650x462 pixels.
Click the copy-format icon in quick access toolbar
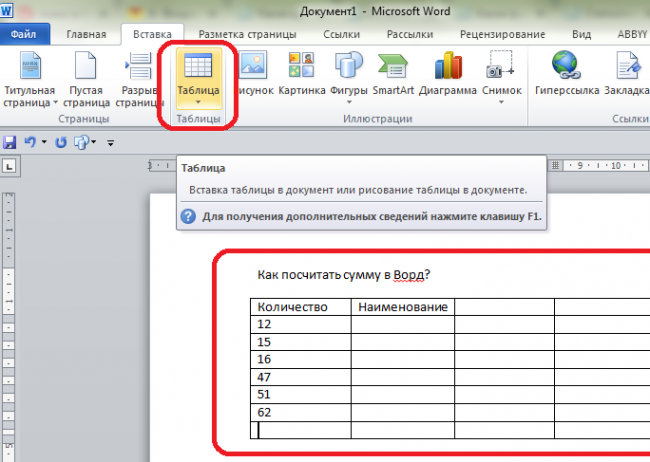pos(81,142)
